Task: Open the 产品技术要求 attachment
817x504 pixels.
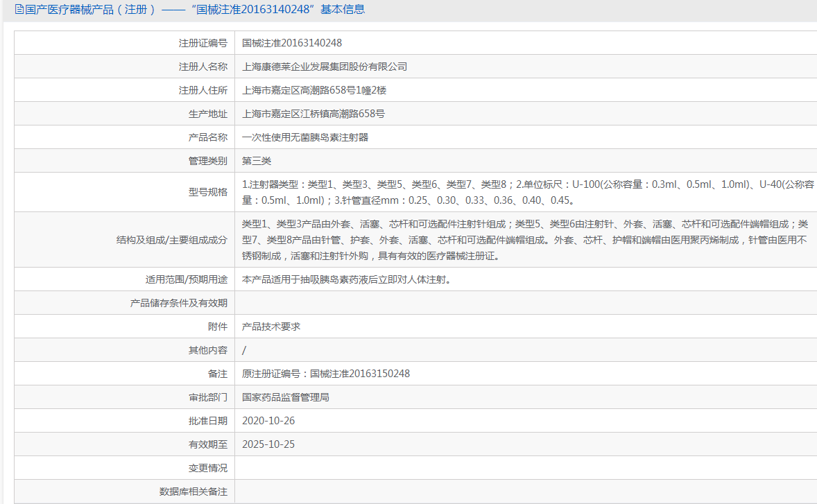Action: [x=271, y=327]
